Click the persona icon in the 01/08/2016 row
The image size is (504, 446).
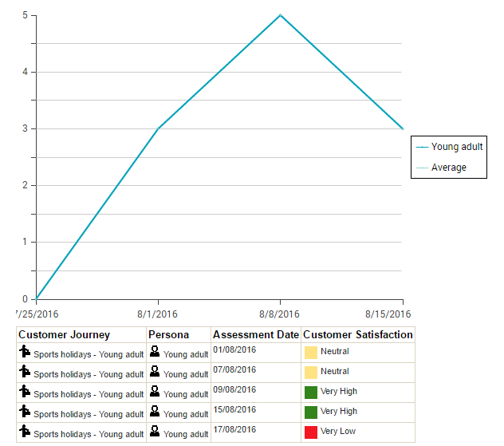click(x=155, y=352)
